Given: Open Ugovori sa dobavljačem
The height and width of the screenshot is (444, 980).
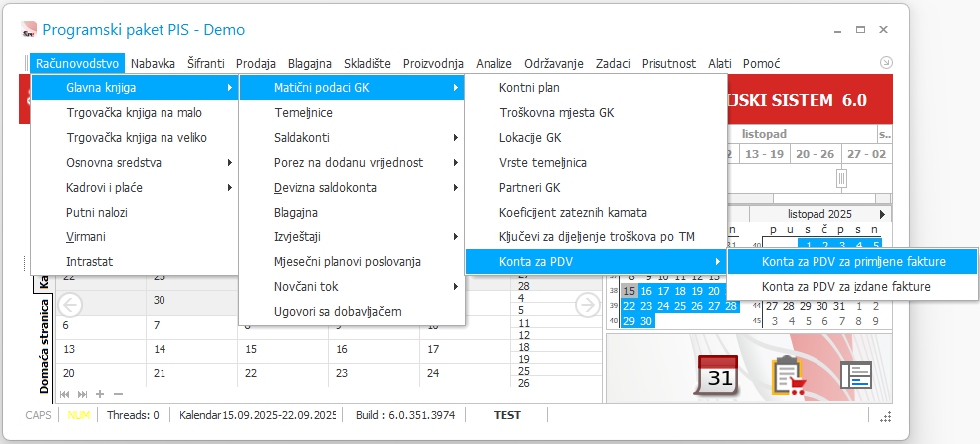Looking at the screenshot, I should (x=352, y=311).
